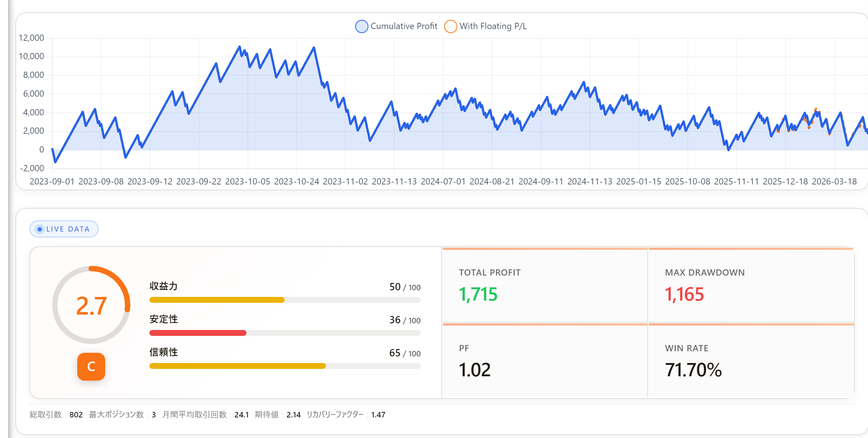Click the 2025-12-18 date axis label
The height and width of the screenshot is (438, 868).
786,182
